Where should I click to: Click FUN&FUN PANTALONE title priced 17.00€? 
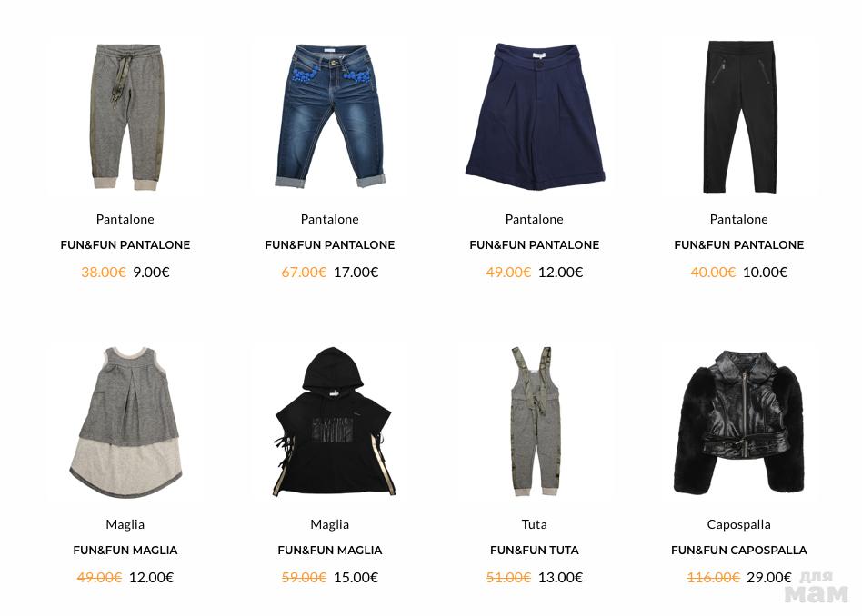330,245
